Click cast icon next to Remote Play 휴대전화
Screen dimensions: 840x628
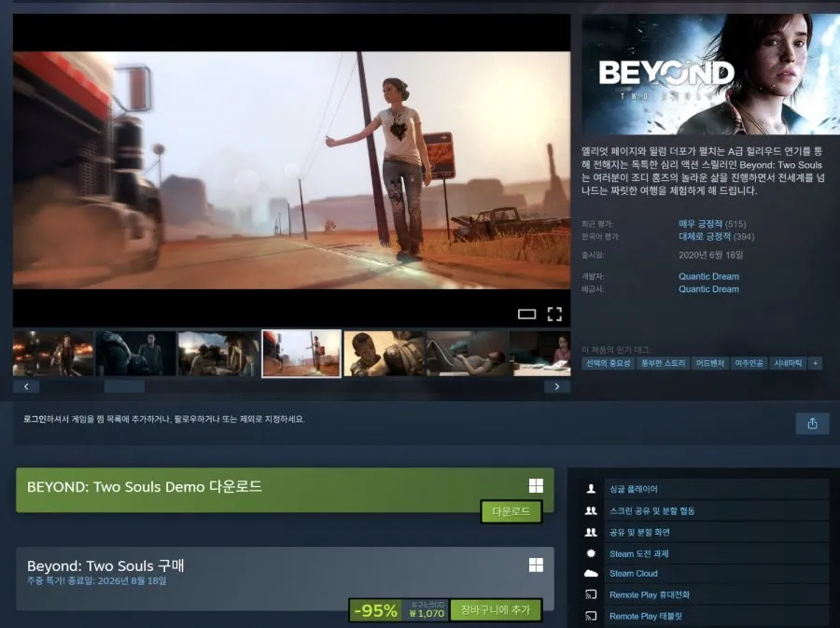tap(591, 594)
